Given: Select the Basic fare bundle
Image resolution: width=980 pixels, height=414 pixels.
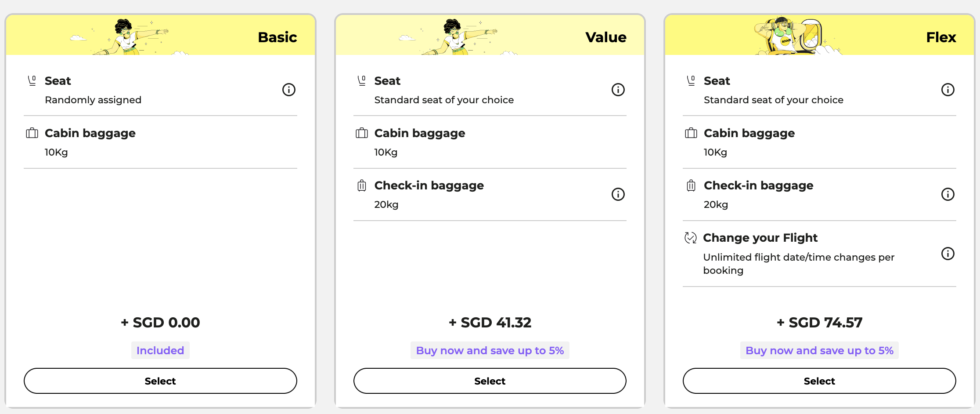Looking at the screenshot, I should (160, 381).
